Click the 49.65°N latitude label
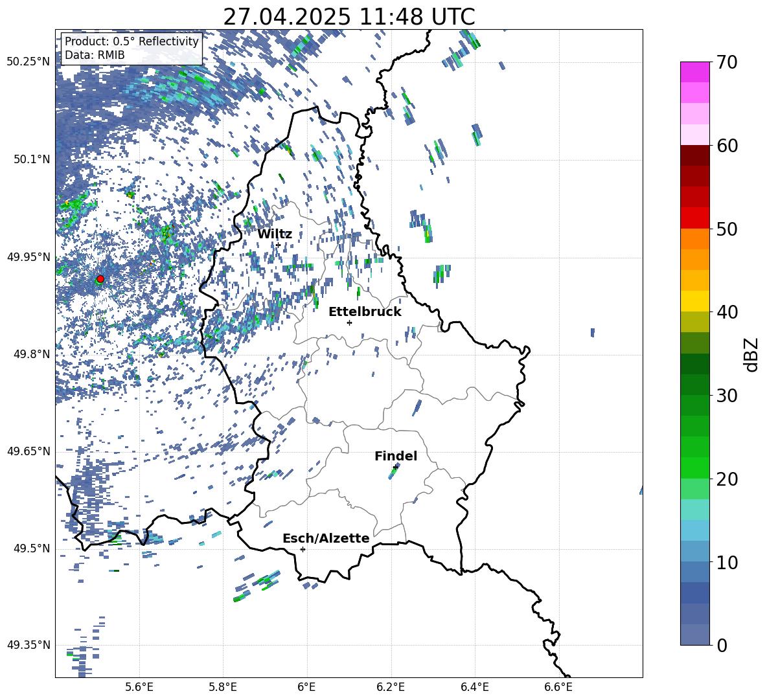This screenshot has height=700, width=767. (x=29, y=451)
